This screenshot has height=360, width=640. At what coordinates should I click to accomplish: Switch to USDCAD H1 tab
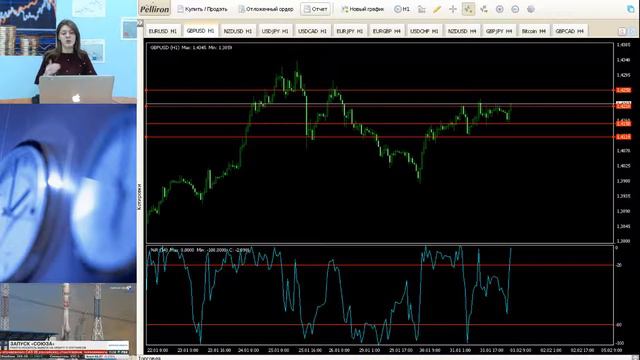pyautogui.click(x=312, y=31)
